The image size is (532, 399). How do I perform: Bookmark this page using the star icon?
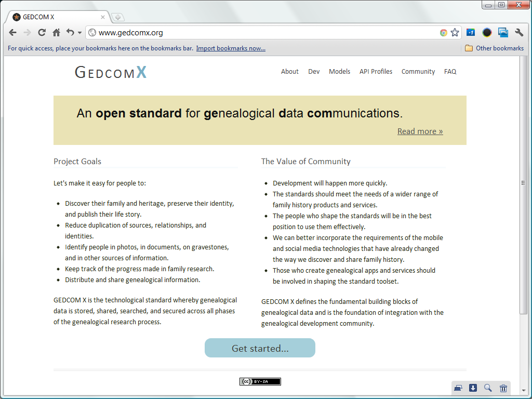click(x=455, y=32)
